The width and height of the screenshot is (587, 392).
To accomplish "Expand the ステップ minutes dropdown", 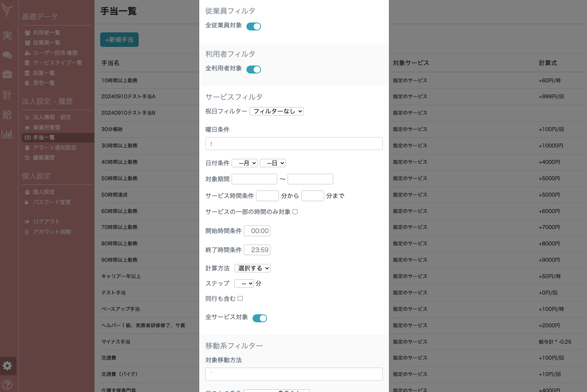I will coord(244,283).
